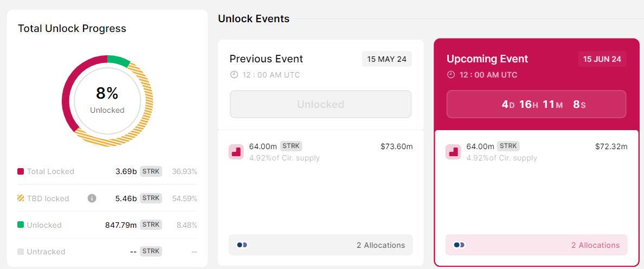The image size is (644, 269).
Task: Click the STRK tag beside Total Locked
Action: point(151,171)
